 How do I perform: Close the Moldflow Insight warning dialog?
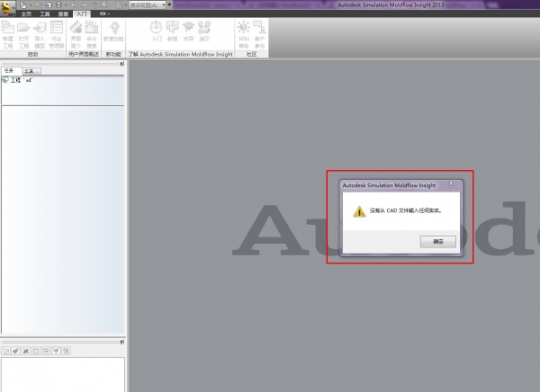451,183
